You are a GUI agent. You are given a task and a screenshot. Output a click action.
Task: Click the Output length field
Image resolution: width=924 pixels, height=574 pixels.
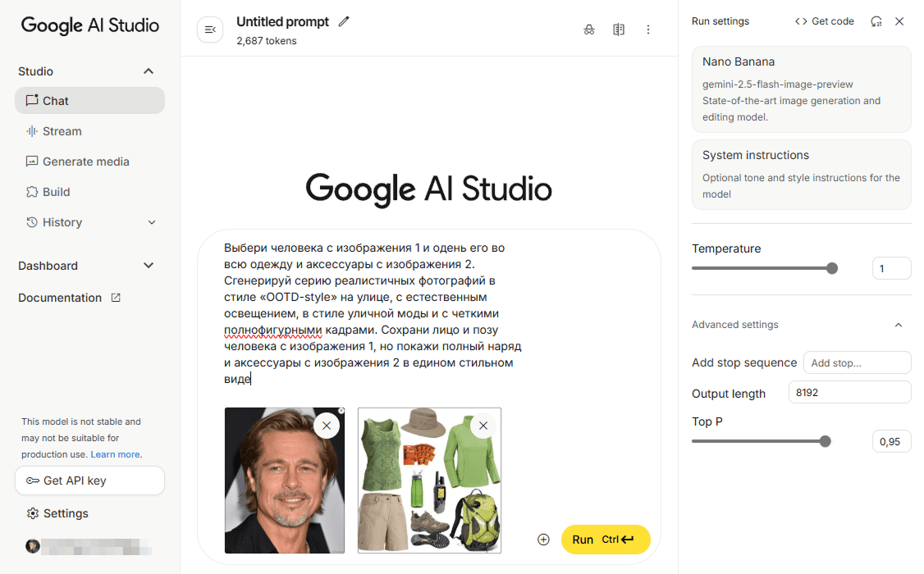(x=849, y=392)
